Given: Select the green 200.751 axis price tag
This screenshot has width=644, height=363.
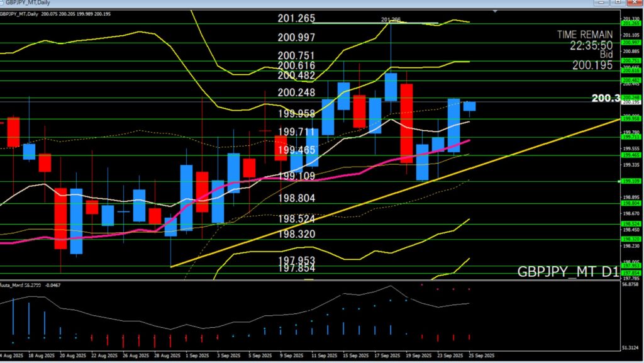Looking at the screenshot, I should pos(631,61).
